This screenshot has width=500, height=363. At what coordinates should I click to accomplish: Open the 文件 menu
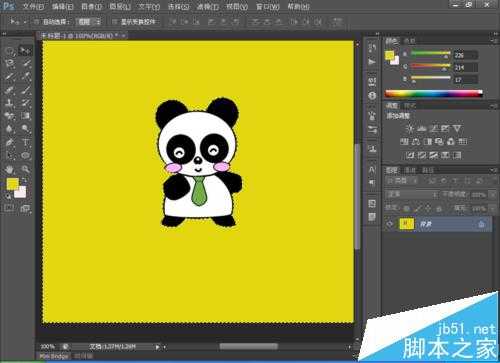pyautogui.click(x=33, y=6)
